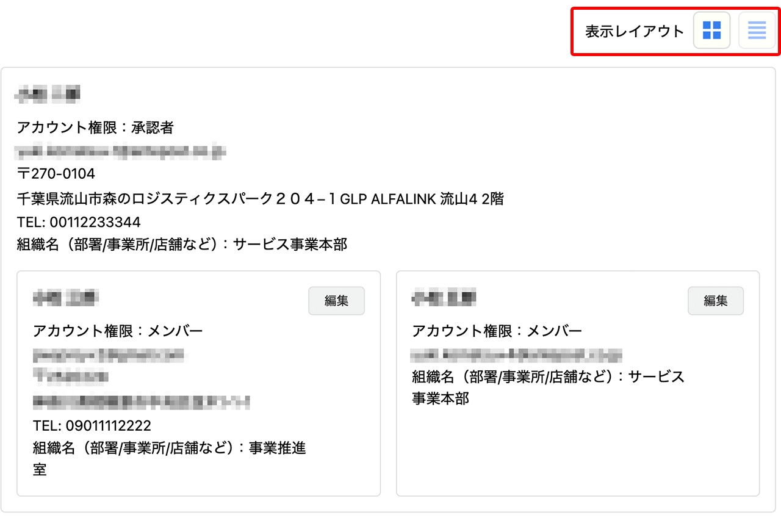Select the アカウント権限：承認者 text
Viewport: 781px width, 532px height.
tap(95, 128)
